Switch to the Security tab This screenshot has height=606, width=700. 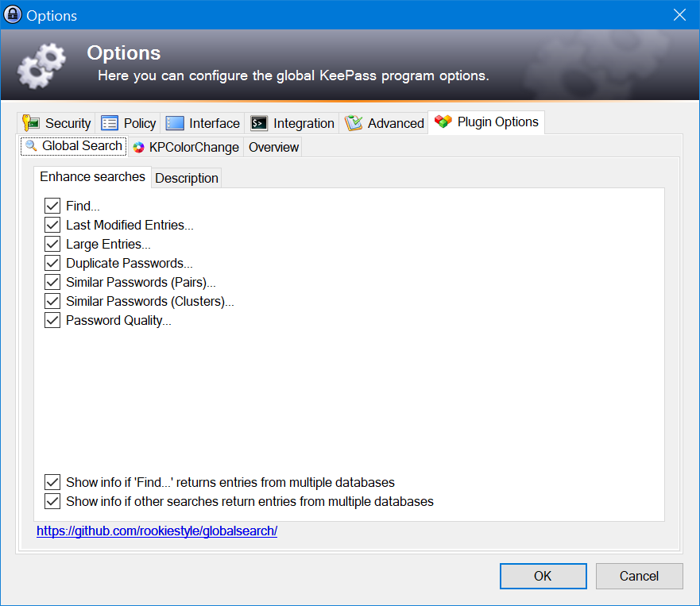coord(56,123)
